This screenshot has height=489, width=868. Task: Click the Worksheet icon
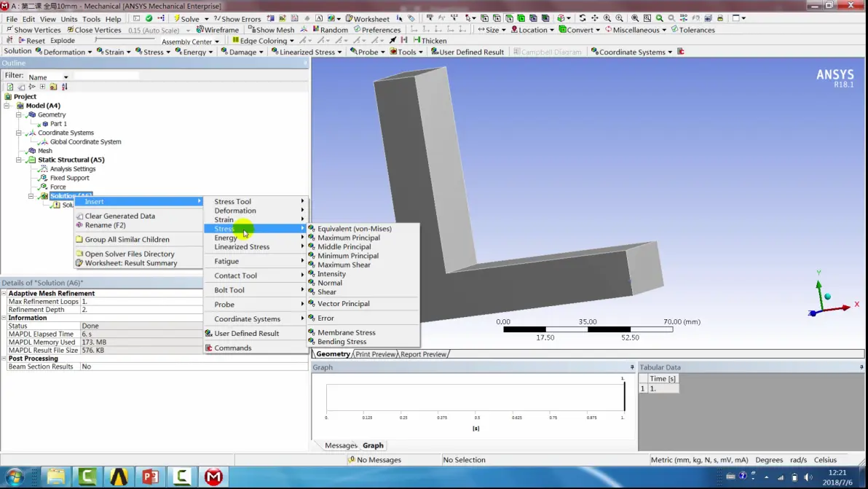click(x=350, y=19)
